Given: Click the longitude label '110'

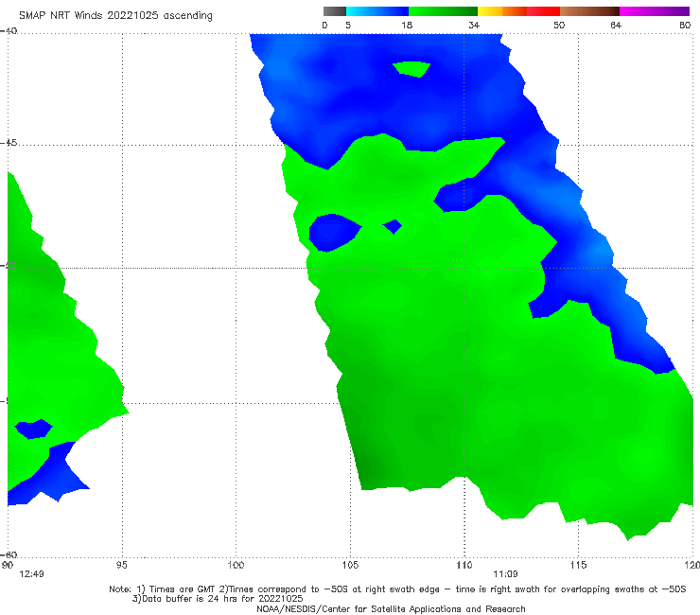Looking at the screenshot, I should point(464,565).
